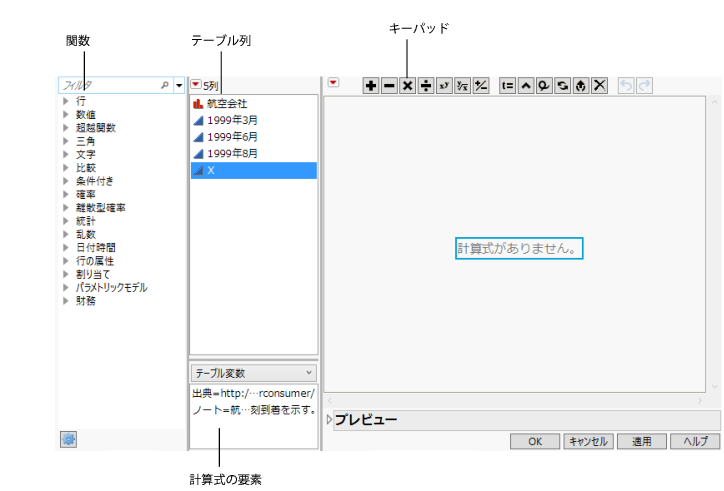Click the local variable (t=) keypad button
The height and width of the screenshot is (491, 724).
point(507,85)
